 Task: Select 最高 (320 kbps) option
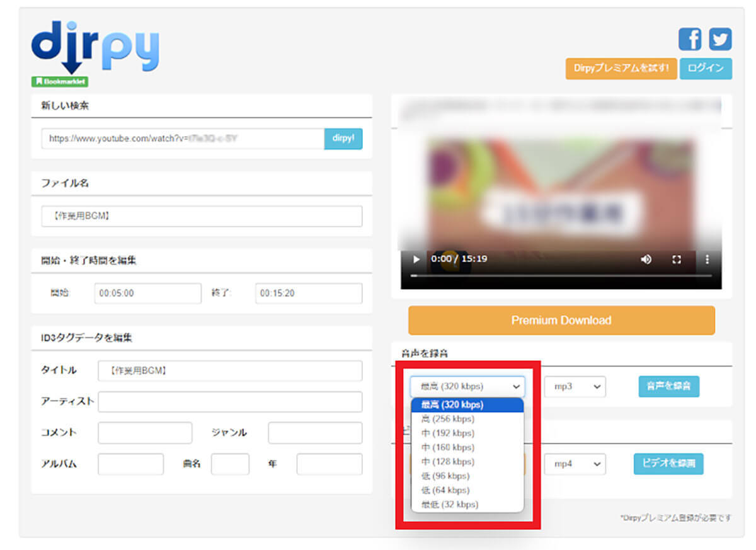(467, 404)
